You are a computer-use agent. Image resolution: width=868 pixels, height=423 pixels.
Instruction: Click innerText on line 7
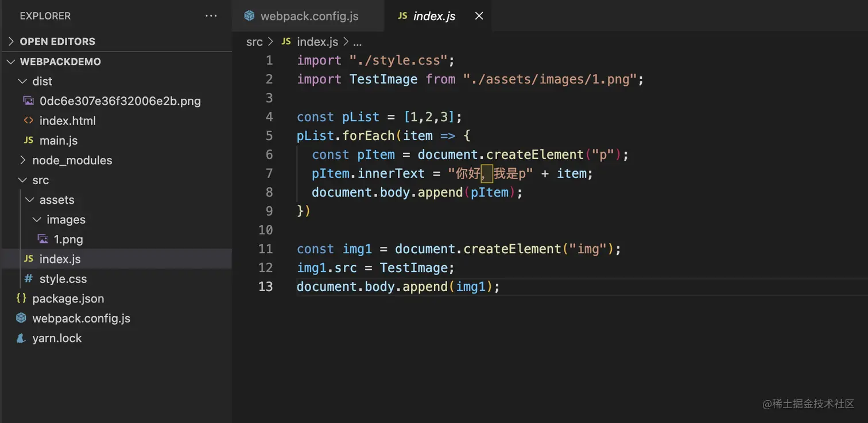[391, 173]
